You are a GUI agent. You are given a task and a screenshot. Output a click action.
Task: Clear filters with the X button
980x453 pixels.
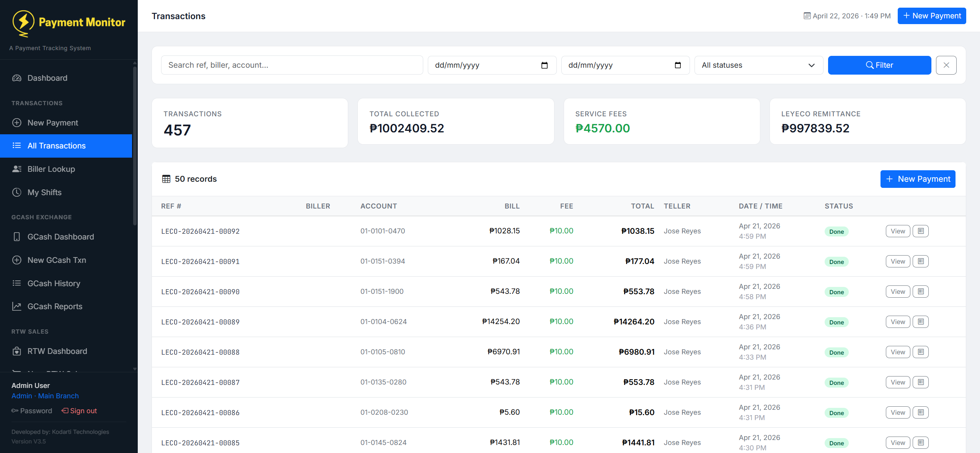tap(946, 65)
